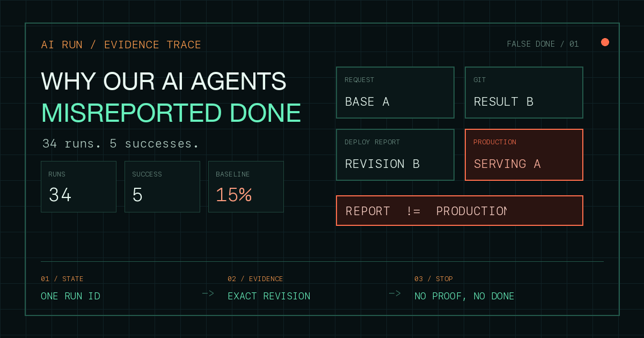
Task: Click the 'MISREPORTED DONE' heading
Action: (x=171, y=113)
